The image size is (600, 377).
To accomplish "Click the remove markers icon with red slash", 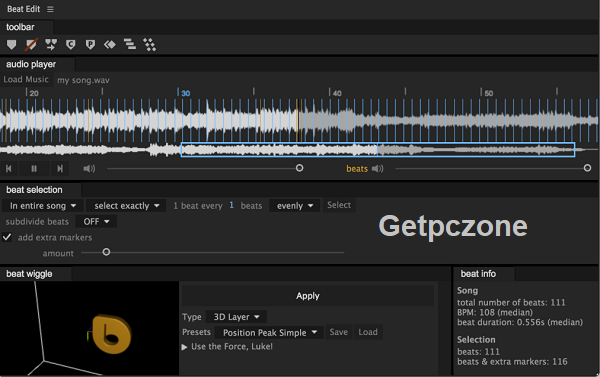I will pyautogui.click(x=31, y=45).
